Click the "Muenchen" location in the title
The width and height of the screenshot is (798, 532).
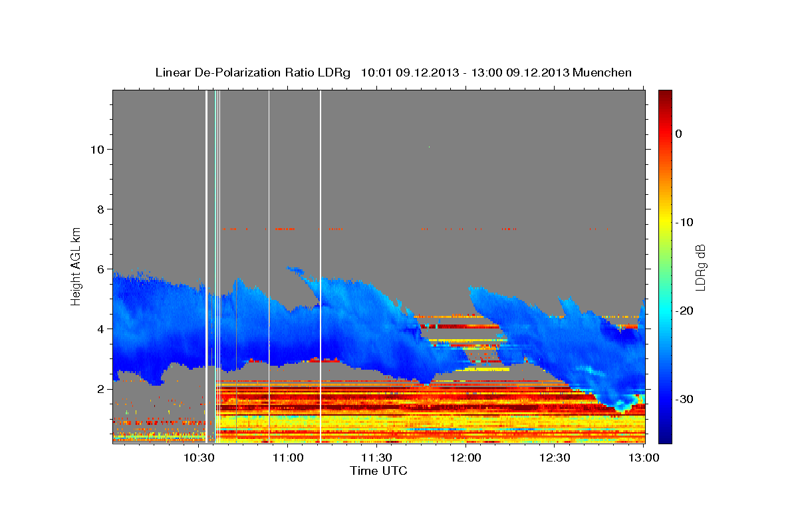[x=602, y=72]
